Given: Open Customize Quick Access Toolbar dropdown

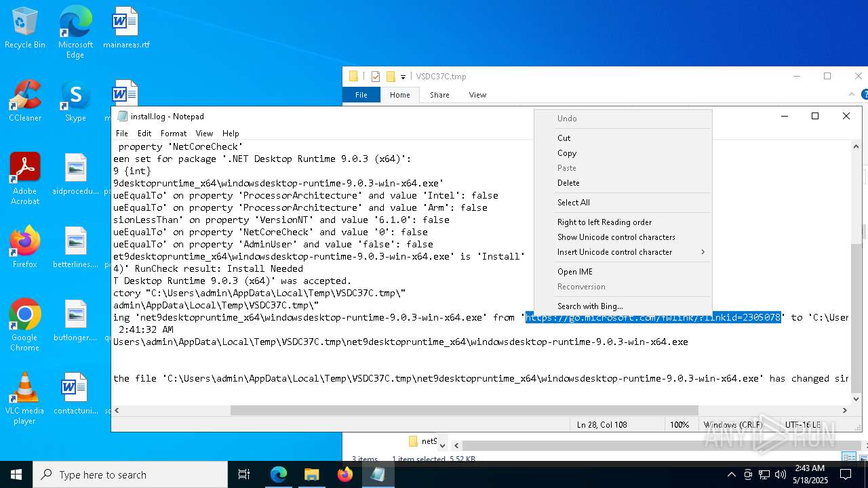Looking at the screenshot, I should point(403,77).
